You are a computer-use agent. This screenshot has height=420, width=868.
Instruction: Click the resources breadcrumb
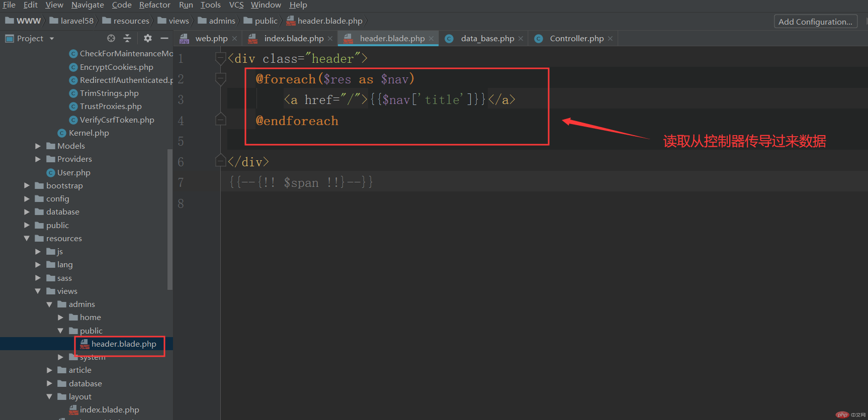pyautogui.click(x=126, y=21)
